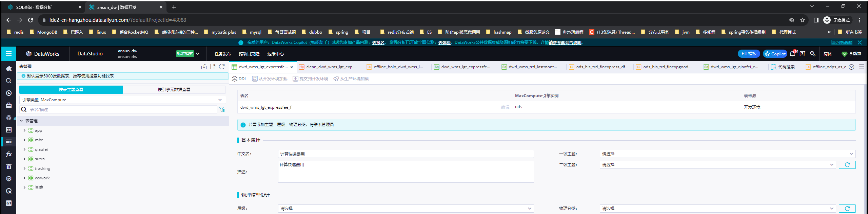Open the magnifier search icon in left sidebar
868x214 pixels.
pyautogui.click(x=9, y=81)
